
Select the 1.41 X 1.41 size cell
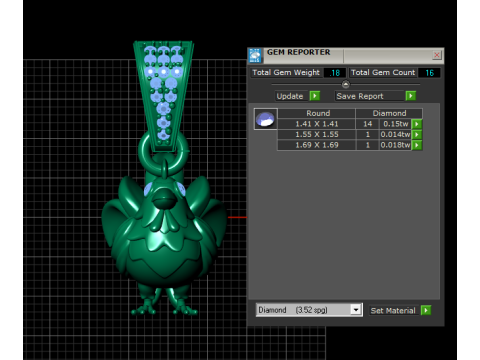point(317,124)
